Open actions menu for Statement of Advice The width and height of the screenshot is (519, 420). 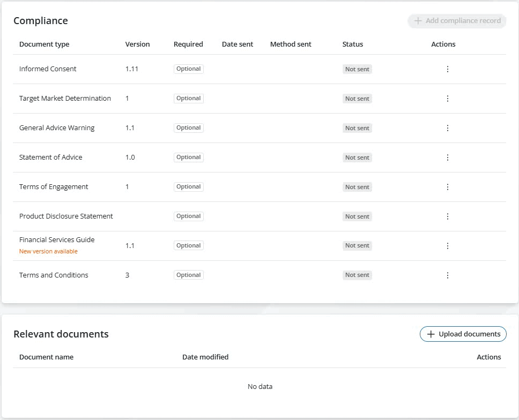point(448,157)
